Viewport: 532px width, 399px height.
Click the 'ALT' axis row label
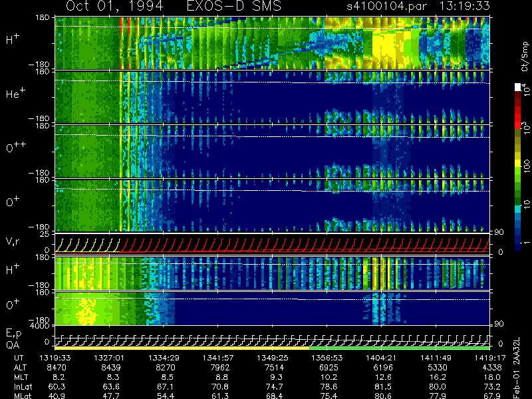20,368
